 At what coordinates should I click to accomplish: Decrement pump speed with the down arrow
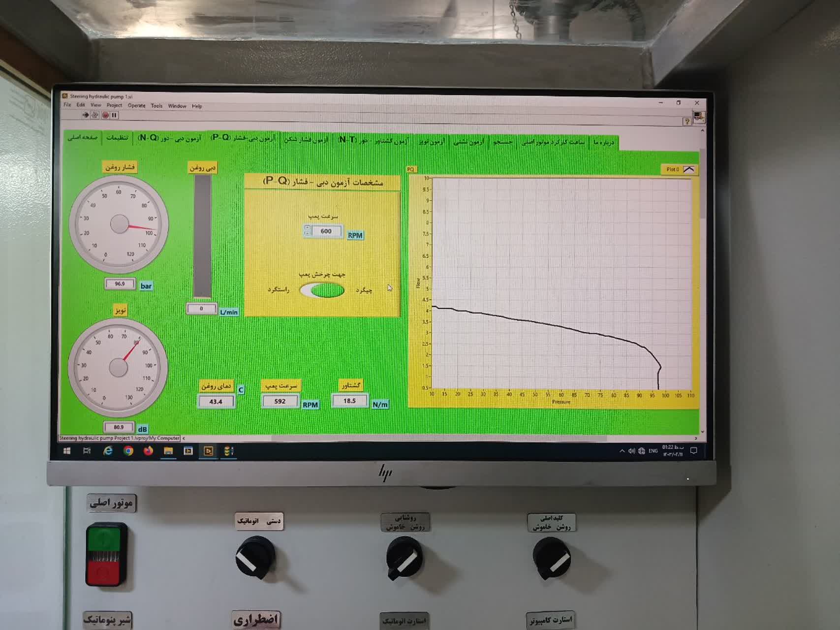pyautogui.click(x=308, y=234)
